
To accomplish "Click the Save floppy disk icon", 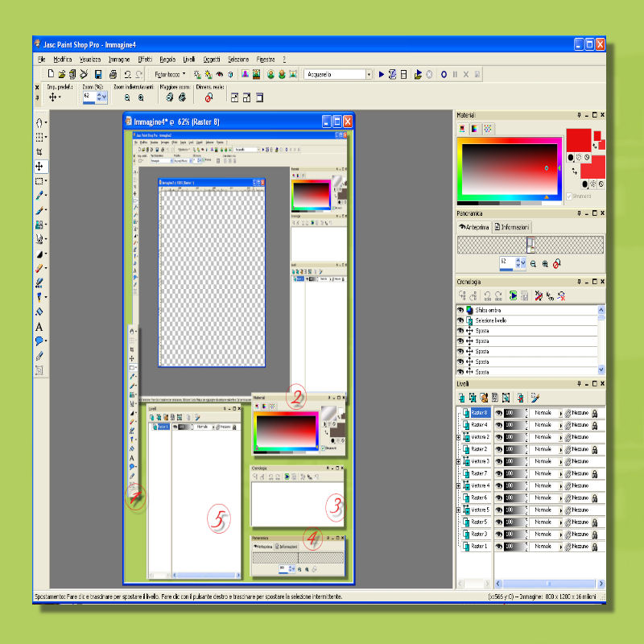I will [x=98, y=74].
